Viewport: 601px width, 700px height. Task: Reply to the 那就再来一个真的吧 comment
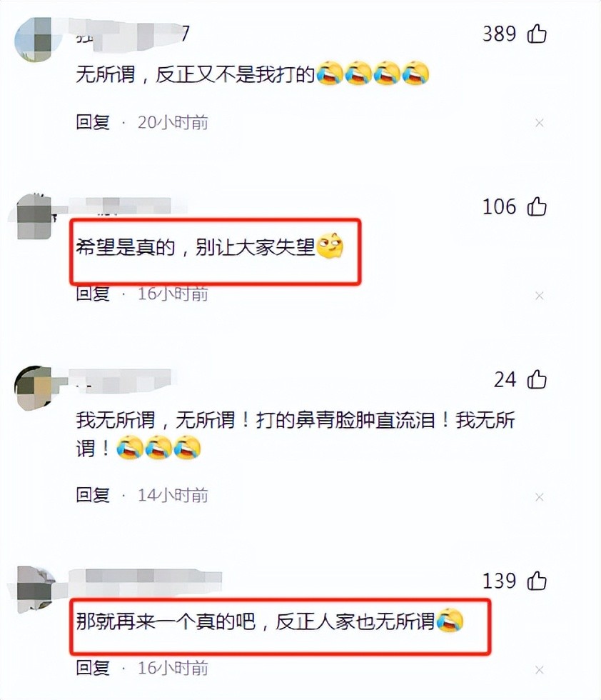93,668
